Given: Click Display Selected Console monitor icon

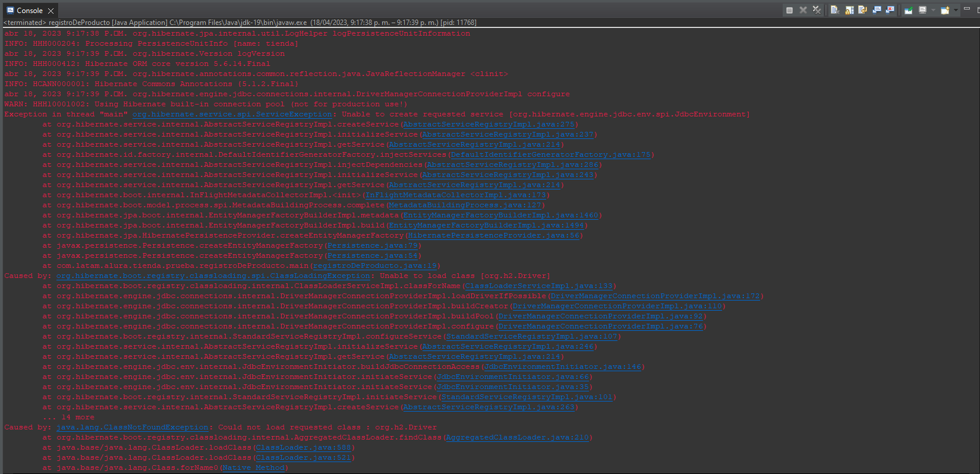Looking at the screenshot, I should point(923,10).
